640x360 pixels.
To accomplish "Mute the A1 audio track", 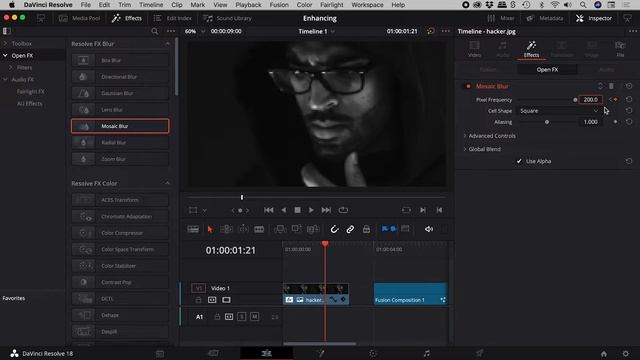I will click(254, 317).
